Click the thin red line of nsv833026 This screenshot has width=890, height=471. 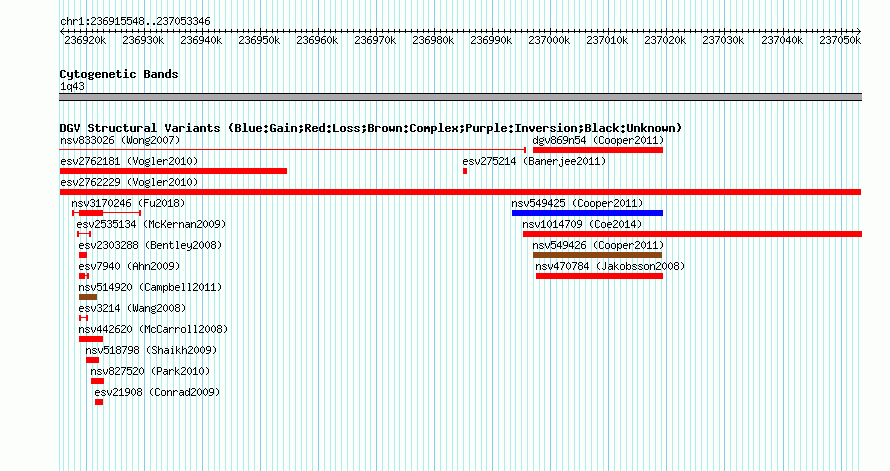[292, 150]
